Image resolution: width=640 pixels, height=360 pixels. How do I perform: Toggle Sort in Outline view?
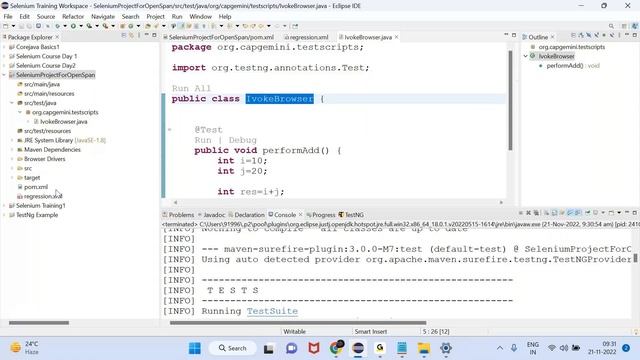click(x=581, y=36)
